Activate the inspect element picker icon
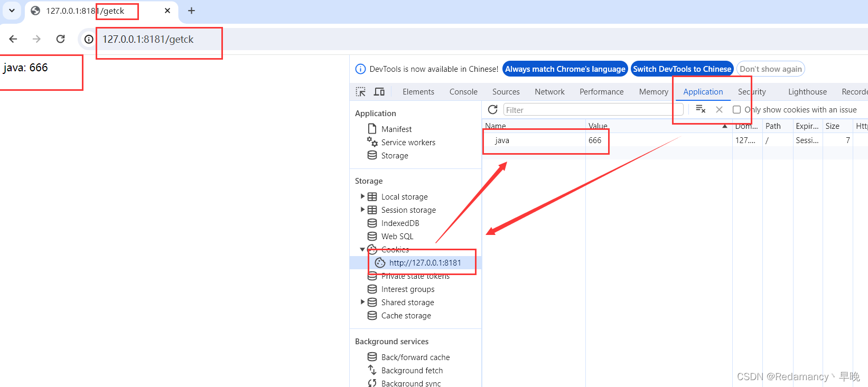The height and width of the screenshot is (387, 868). pos(361,92)
